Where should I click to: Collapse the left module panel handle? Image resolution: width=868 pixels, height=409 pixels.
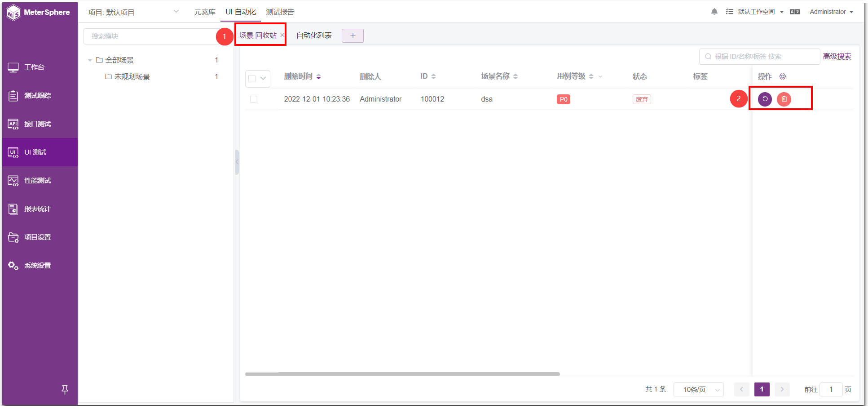[x=237, y=162]
